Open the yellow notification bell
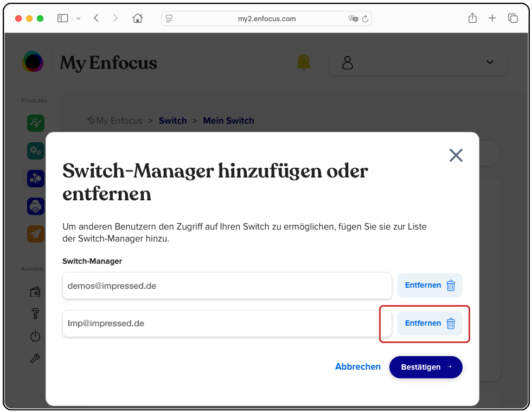532x412 pixels. [x=304, y=62]
